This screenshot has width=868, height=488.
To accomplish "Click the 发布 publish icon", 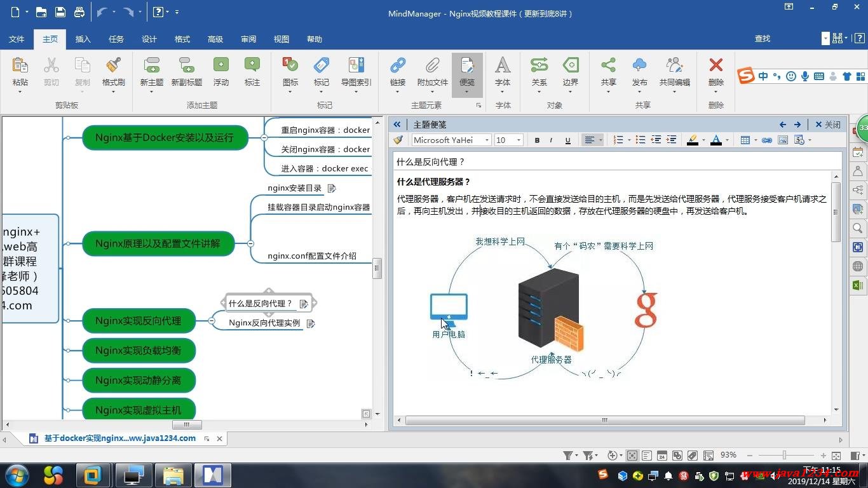I will 640,65.
